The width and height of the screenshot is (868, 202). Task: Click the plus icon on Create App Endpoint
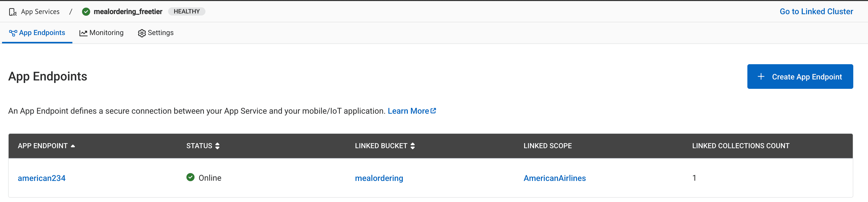[x=761, y=76]
